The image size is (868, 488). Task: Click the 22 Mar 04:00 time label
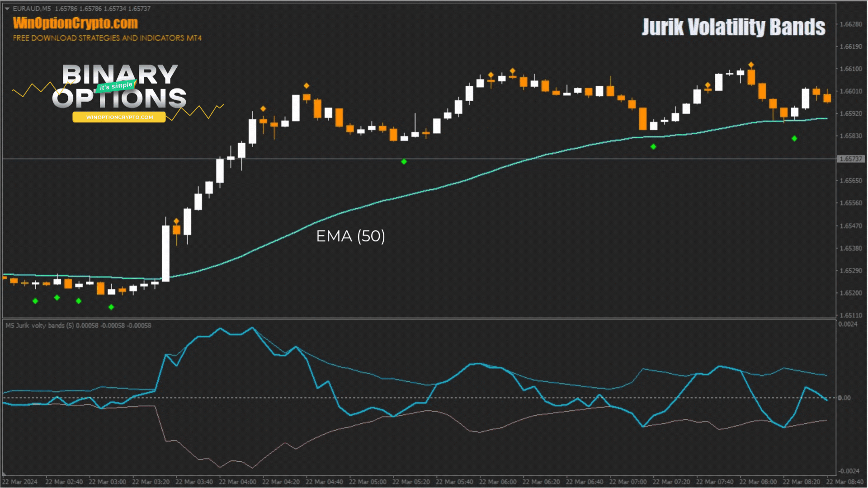click(x=237, y=482)
